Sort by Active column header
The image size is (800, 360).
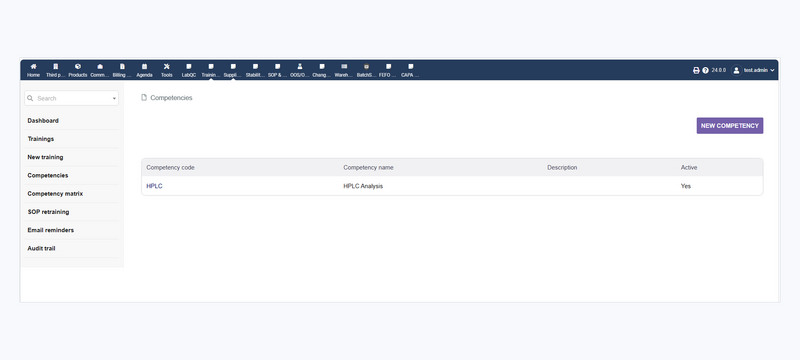point(689,167)
